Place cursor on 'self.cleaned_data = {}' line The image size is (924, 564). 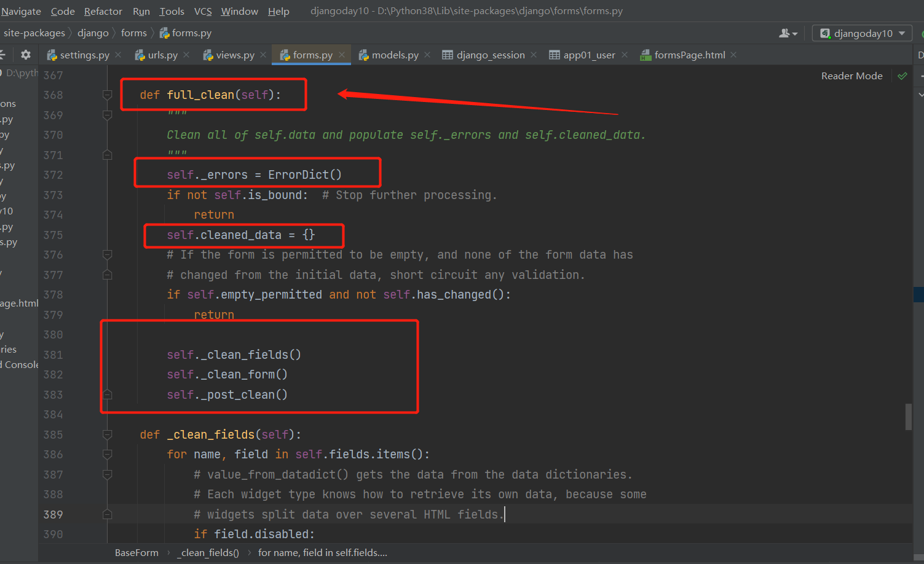point(240,235)
